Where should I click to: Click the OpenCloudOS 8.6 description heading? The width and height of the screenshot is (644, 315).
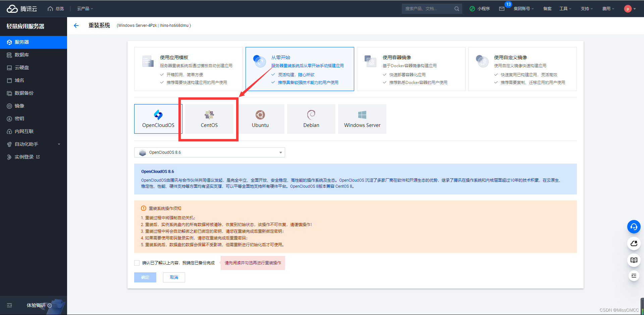click(x=158, y=172)
